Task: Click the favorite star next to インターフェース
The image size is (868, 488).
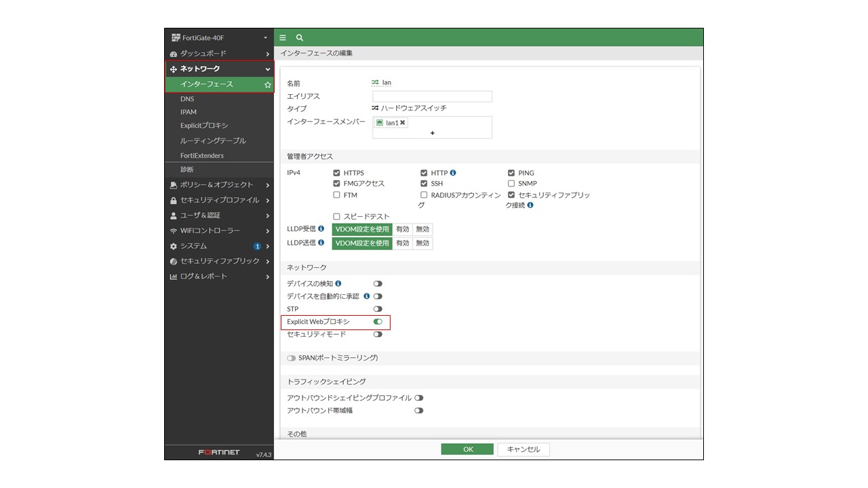Action: [268, 85]
